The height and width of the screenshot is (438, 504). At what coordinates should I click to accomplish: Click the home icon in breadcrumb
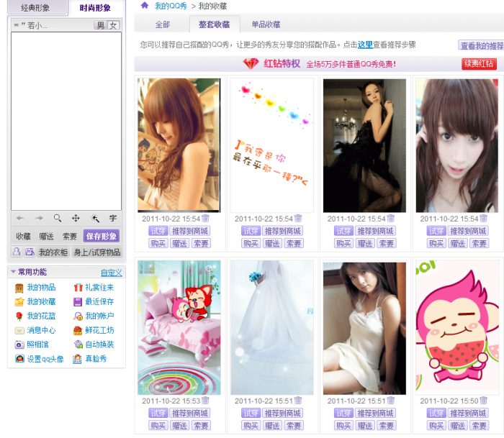145,5
